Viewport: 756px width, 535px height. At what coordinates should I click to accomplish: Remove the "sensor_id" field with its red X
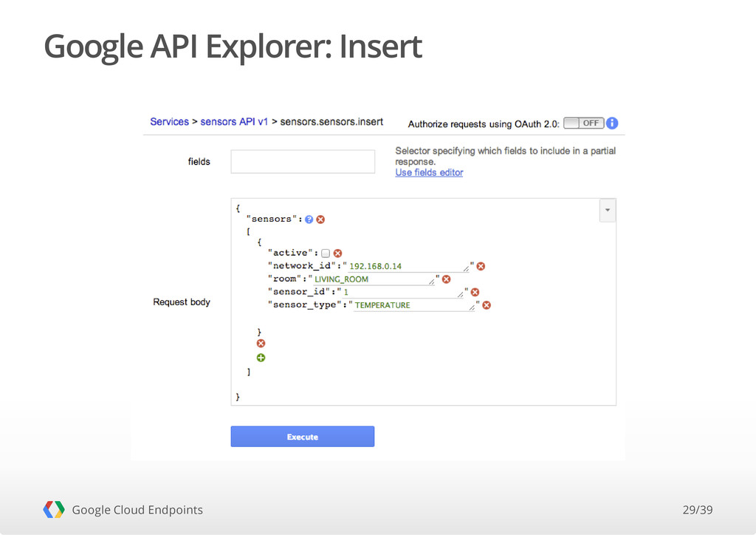coord(475,293)
